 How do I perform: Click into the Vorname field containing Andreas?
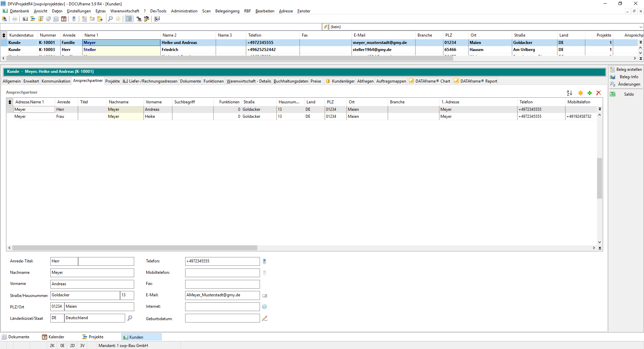tap(92, 284)
